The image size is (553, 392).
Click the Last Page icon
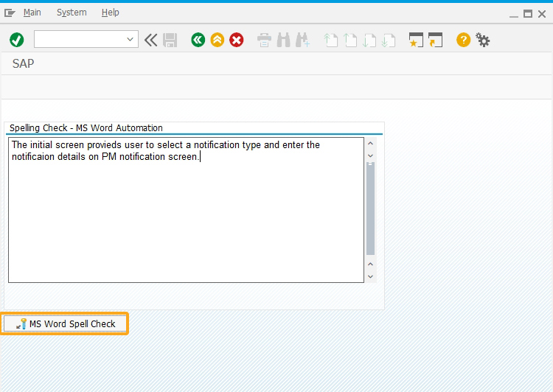tap(388, 40)
